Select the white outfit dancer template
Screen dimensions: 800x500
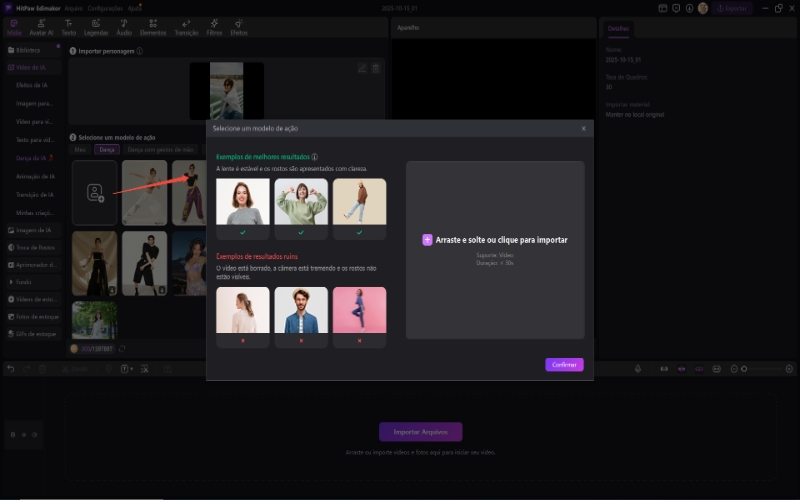[x=144, y=192]
